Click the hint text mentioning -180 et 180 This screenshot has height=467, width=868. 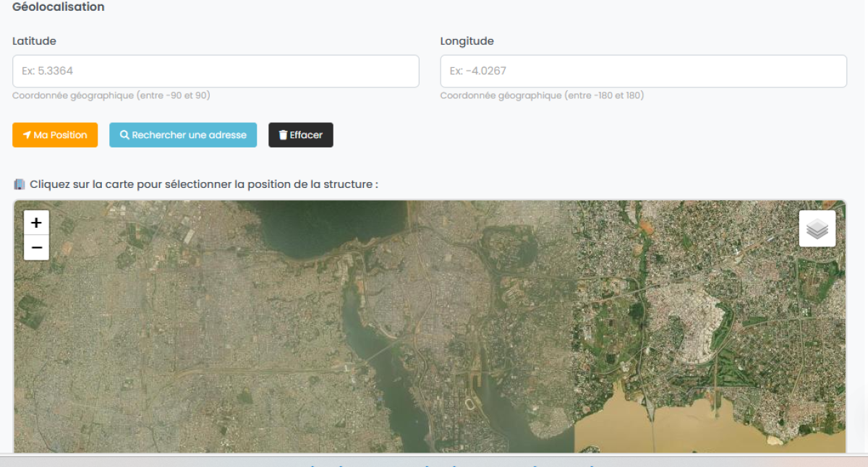[542, 95]
